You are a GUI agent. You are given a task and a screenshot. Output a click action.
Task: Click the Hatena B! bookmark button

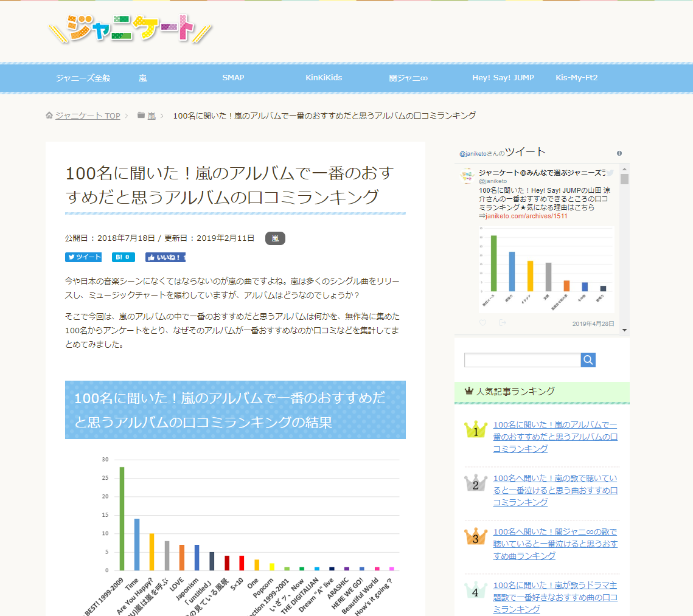(x=124, y=257)
